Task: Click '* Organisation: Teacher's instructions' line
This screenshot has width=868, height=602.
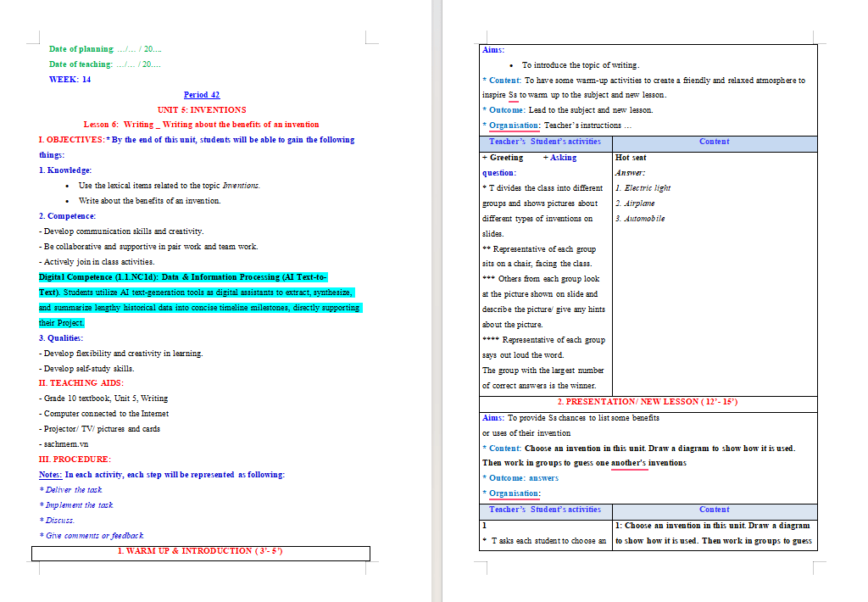Action: [x=557, y=125]
